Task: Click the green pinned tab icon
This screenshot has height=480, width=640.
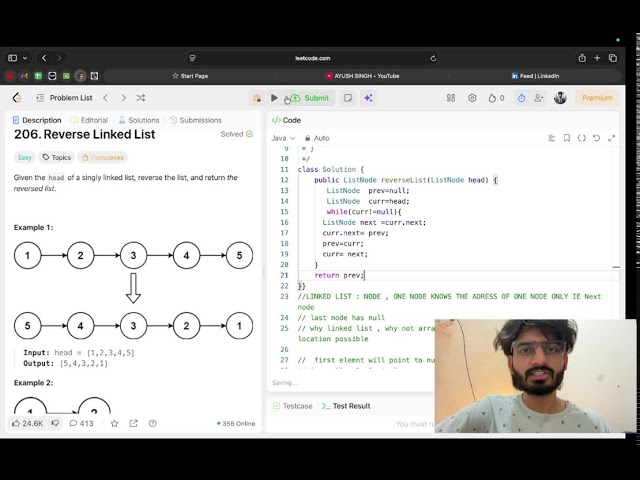Action: click(38, 76)
